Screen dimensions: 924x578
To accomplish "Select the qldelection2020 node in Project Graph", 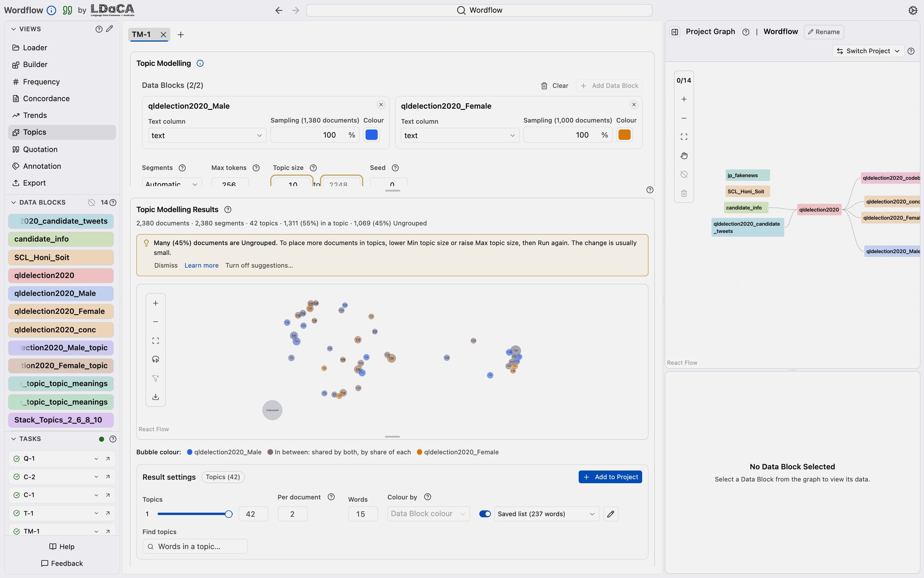I will coord(819,210).
